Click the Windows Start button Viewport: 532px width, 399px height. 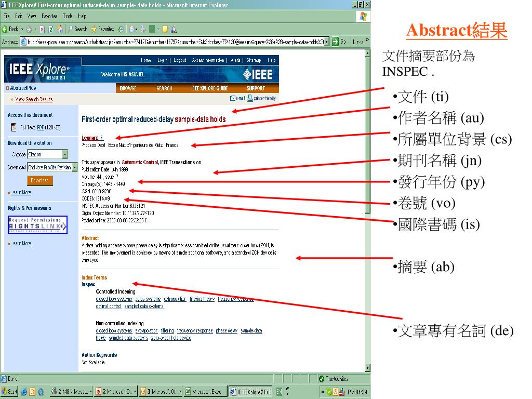tap(9, 392)
